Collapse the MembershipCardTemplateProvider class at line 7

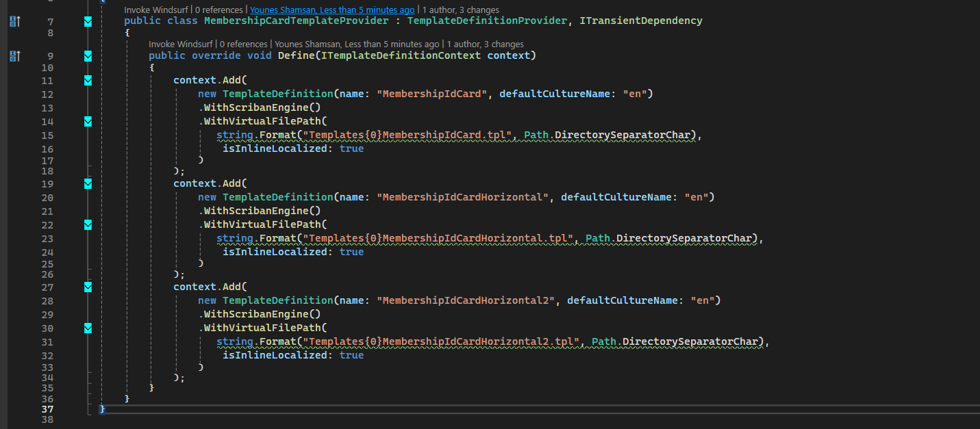[88, 22]
